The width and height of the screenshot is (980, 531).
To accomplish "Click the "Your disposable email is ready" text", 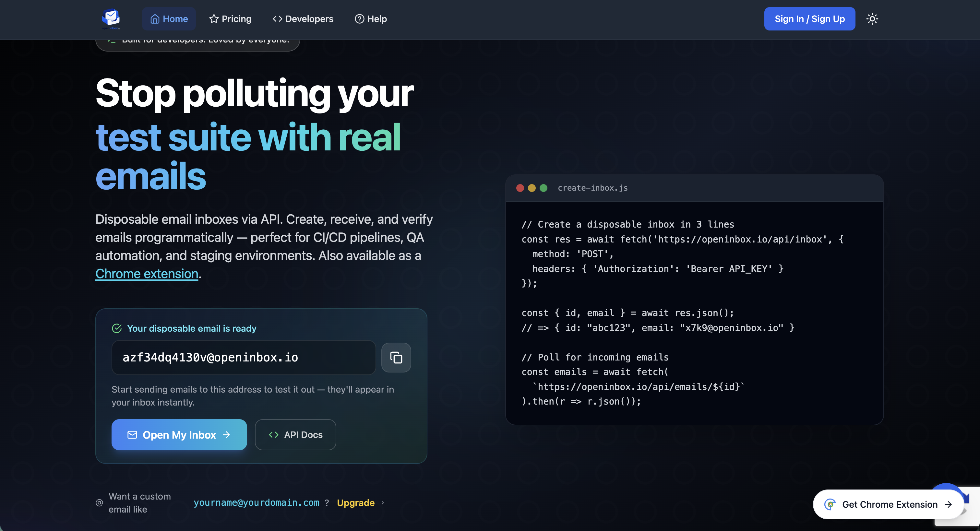I will coord(192,328).
